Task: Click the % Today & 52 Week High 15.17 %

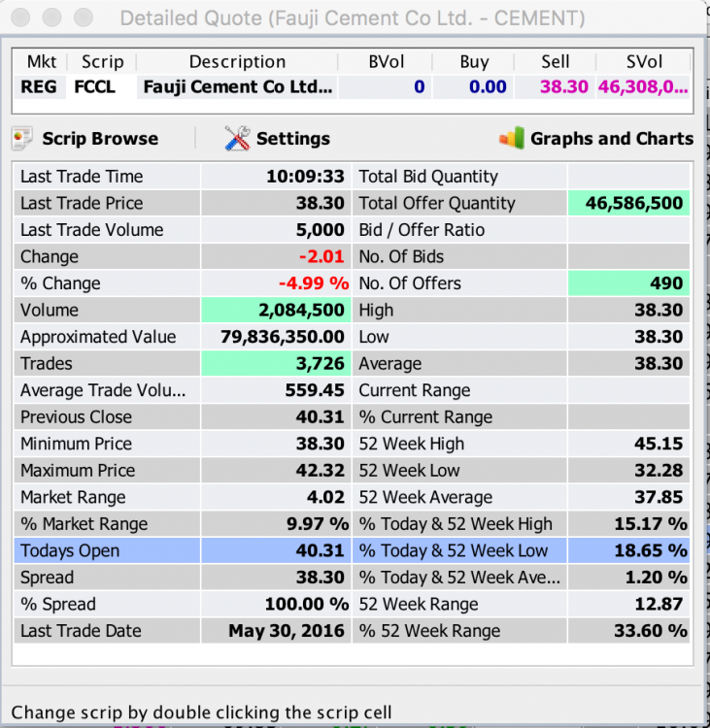Action: tap(651, 524)
